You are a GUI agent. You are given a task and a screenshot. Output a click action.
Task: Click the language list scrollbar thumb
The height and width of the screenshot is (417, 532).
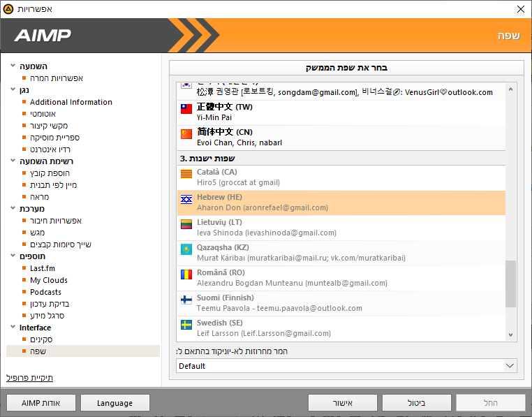(510, 284)
